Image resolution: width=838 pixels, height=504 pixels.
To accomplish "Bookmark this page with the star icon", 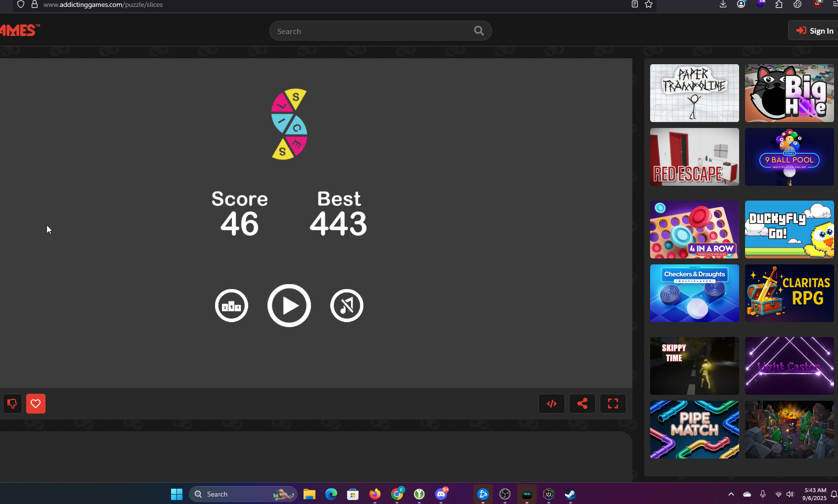I will (649, 4).
